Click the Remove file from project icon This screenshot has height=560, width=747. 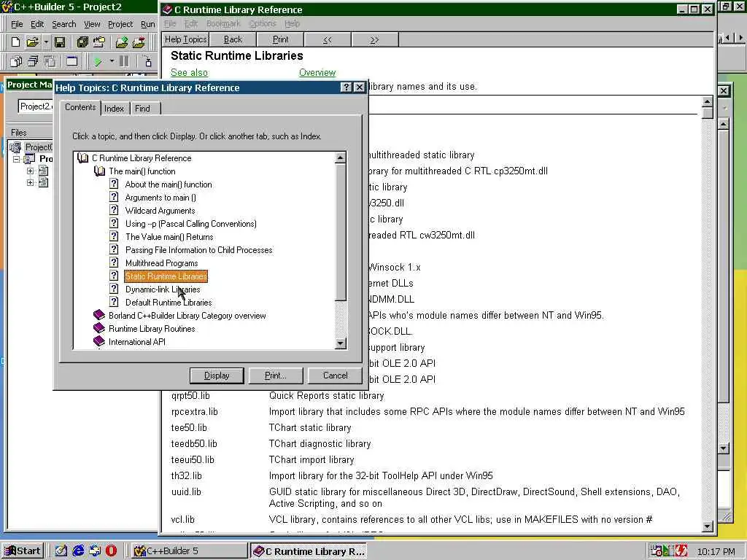point(139,42)
